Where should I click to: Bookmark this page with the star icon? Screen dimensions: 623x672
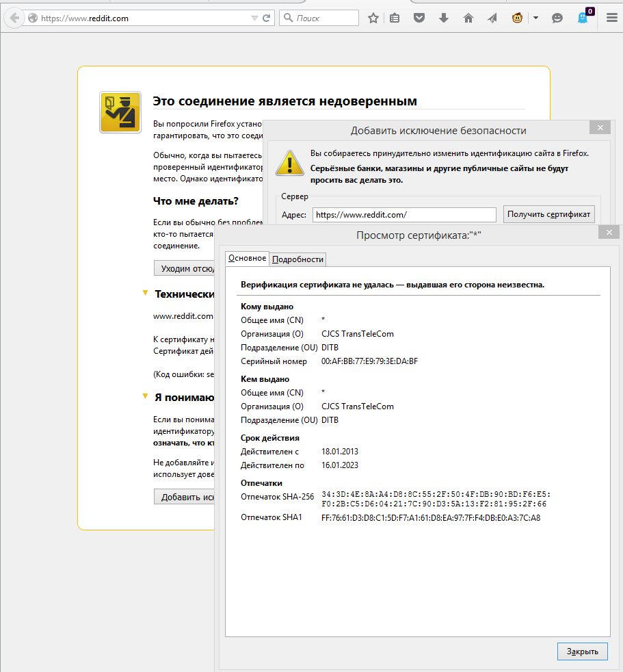point(373,18)
